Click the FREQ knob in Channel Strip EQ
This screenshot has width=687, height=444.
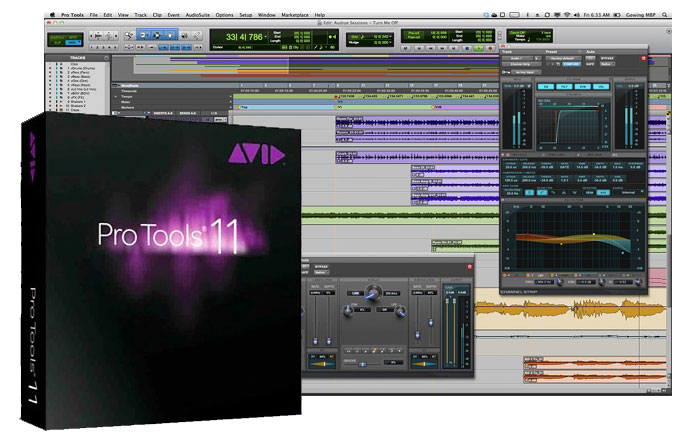[x=560, y=282]
